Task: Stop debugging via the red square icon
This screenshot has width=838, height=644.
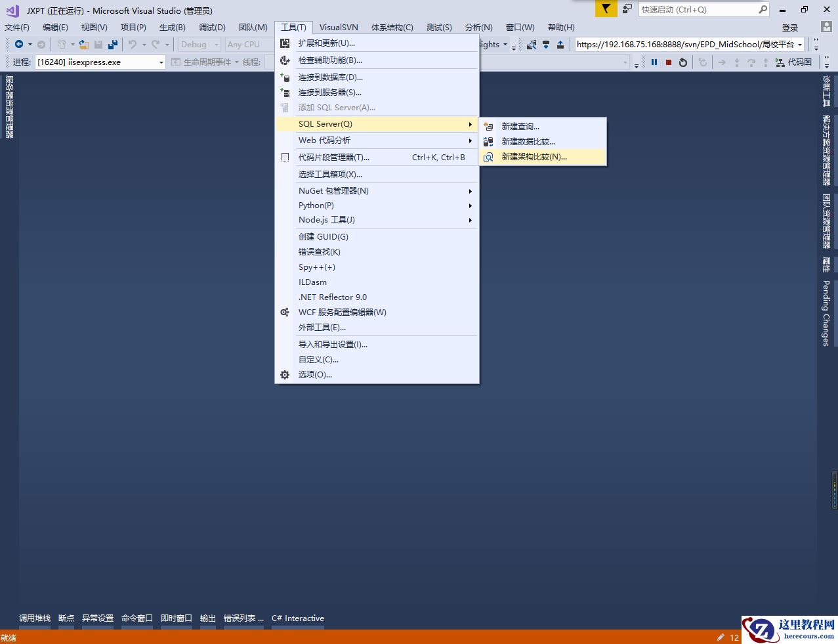Action: coord(669,62)
